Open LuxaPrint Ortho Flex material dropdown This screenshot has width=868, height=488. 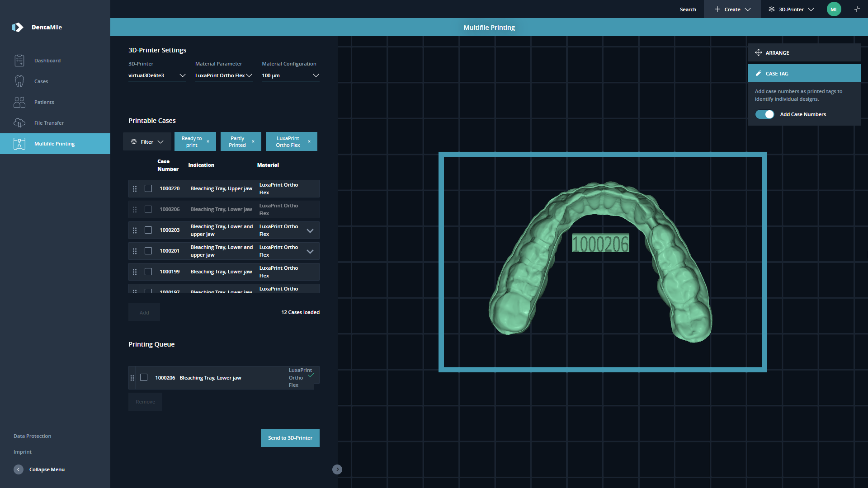click(224, 75)
